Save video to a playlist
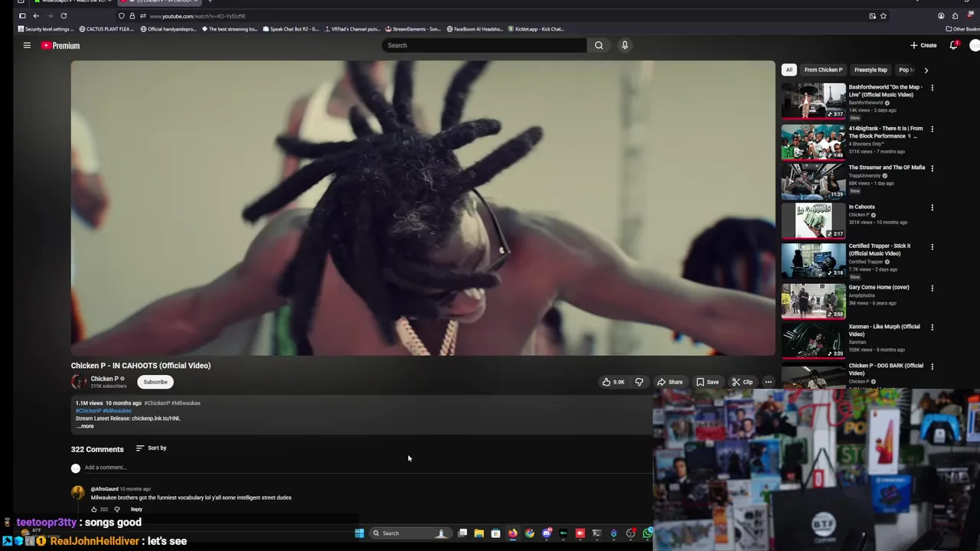 [x=707, y=382]
